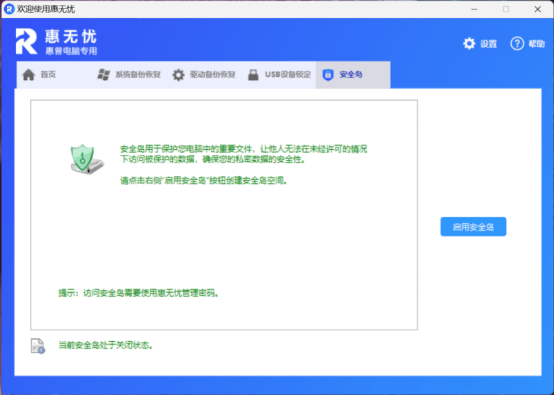Image resolution: width=554 pixels, height=395 pixels.
Task: Click the 启用安全岛 button
Action: (473, 226)
